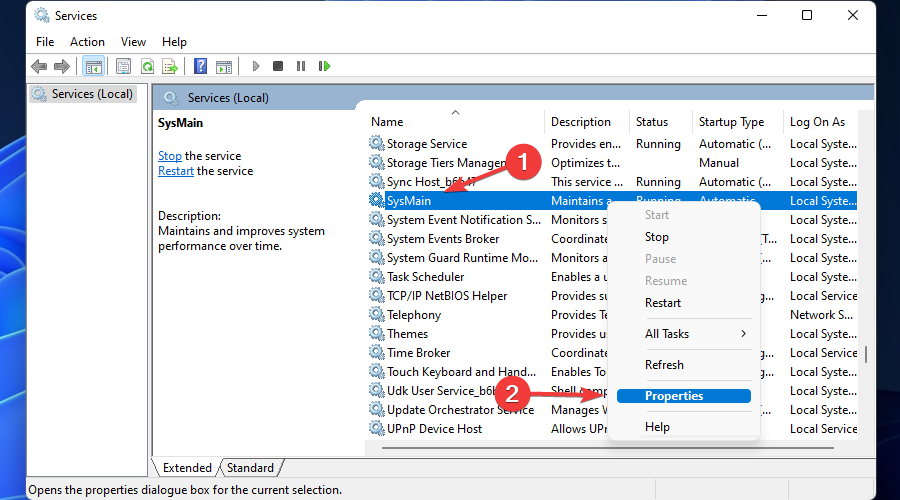Click the horizontal scrollbar of services list
The height and width of the screenshot is (500, 900).
[607, 448]
